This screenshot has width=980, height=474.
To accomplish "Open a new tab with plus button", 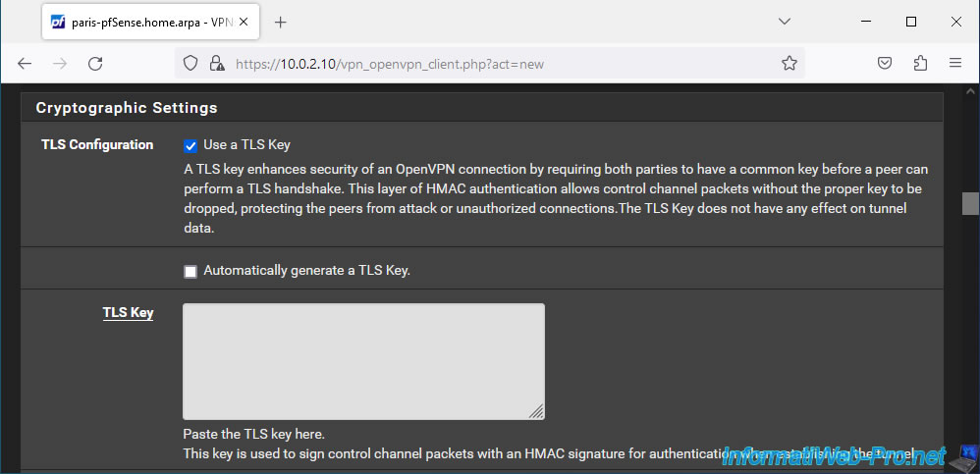I will [281, 22].
